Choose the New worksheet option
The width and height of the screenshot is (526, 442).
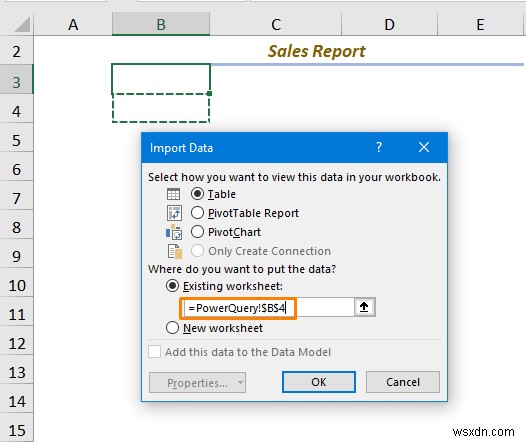[172, 328]
